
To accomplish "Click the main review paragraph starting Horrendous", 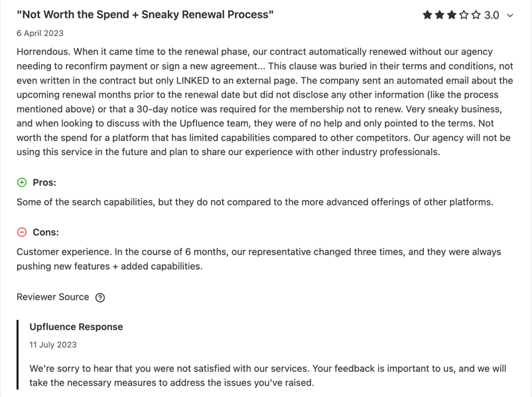I will (265, 101).
